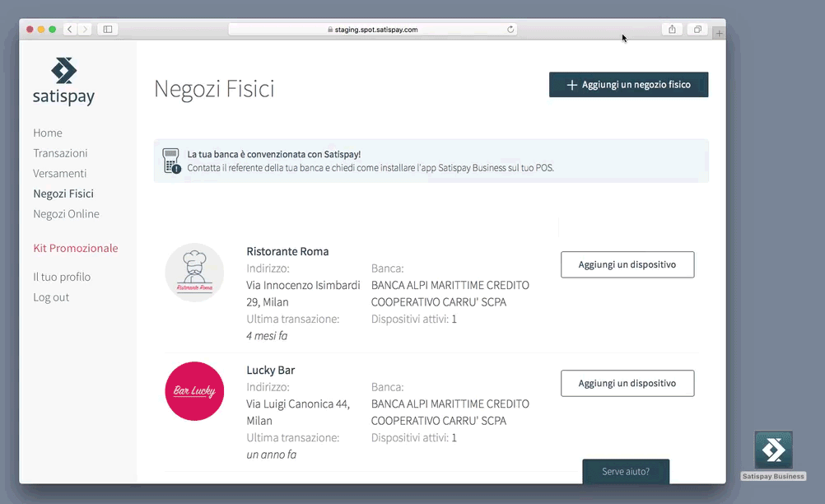The image size is (825, 504).
Task: Click the address bar showing staging.spot.satispay.com
Action: (372, 30)
